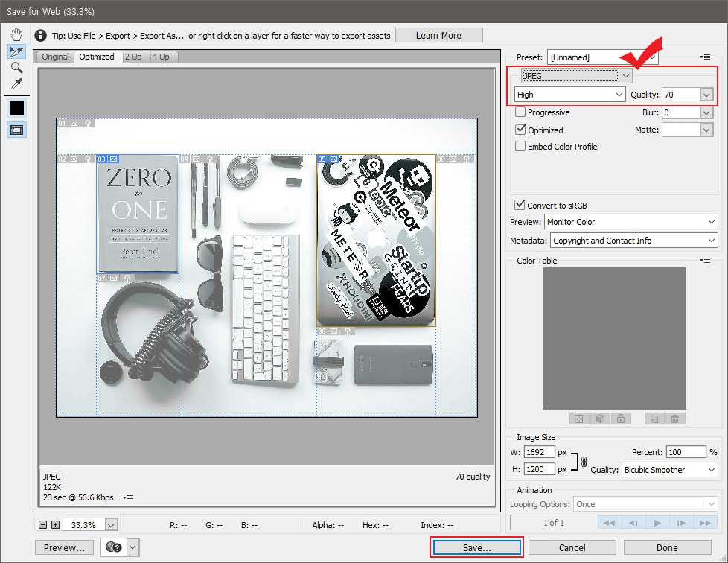
Task: Go to previous animation frame
Action: point(633,523)
